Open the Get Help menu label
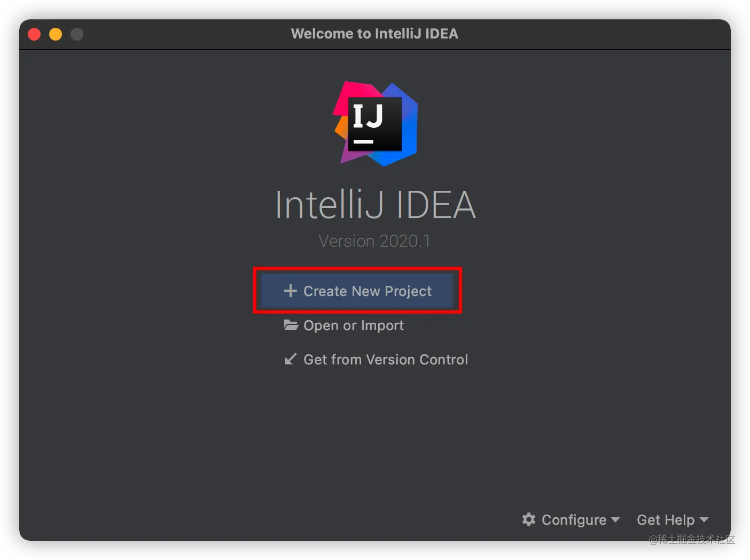This screenshot has height=560, width=750. pyautogui.click(x=666, y=520)
